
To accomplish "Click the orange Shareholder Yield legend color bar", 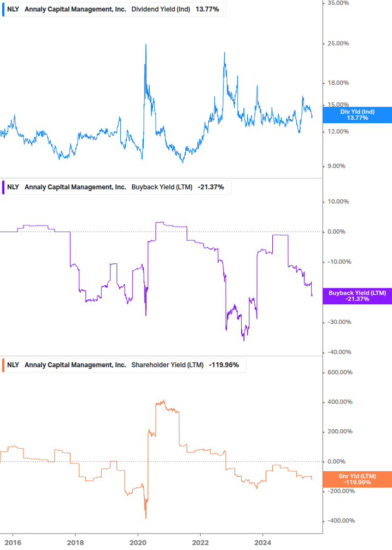I will click(x=3, y=365).
